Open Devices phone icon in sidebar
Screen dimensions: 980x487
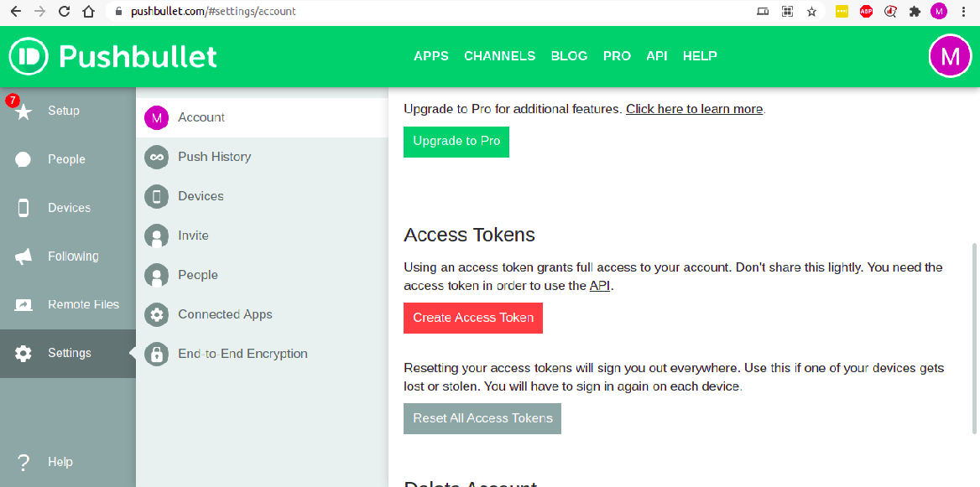coord(23,208)
